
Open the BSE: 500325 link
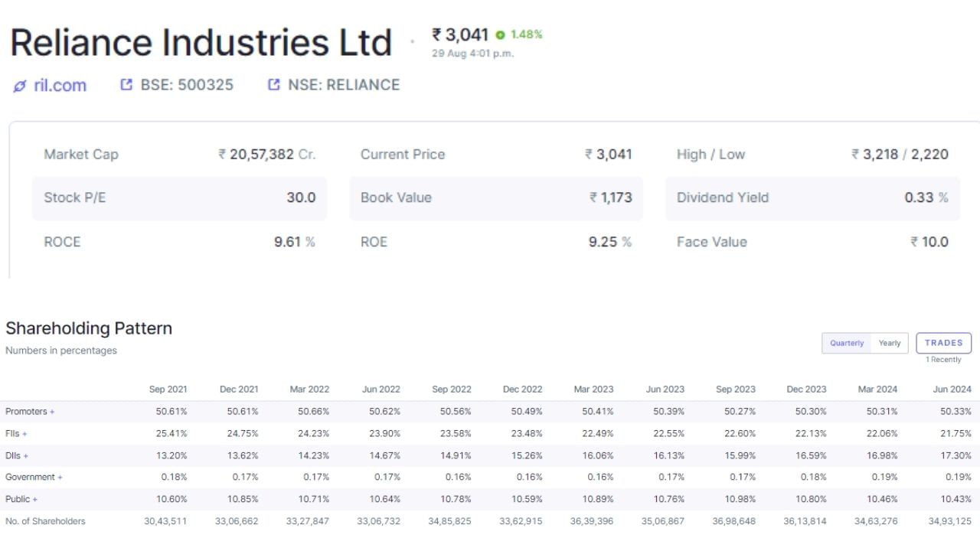(x=187, y=85)
